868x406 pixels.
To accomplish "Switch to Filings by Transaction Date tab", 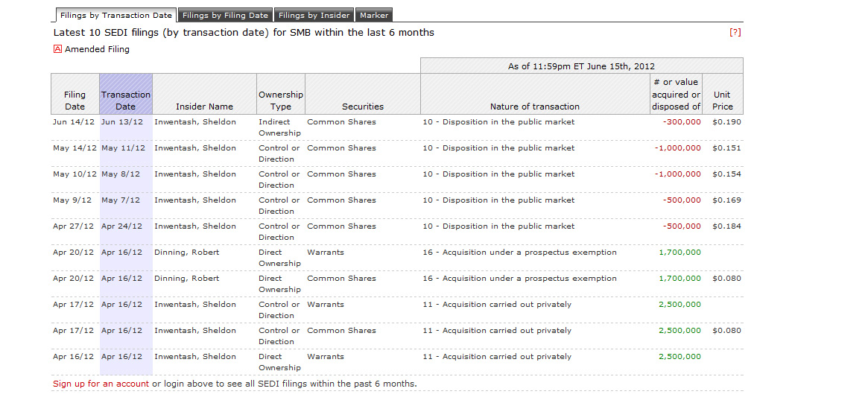I will 116,15.
